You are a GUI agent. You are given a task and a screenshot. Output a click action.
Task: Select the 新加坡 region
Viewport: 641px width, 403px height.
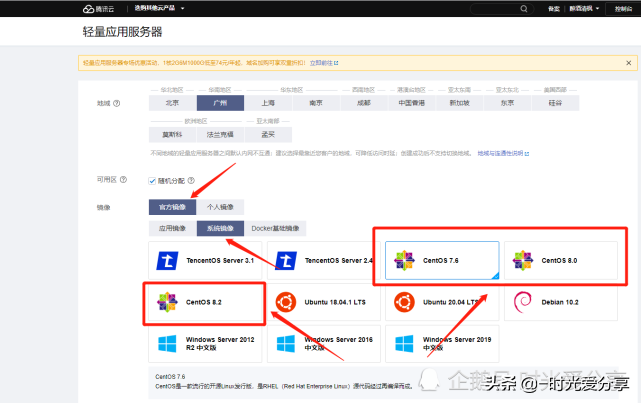point(459,103)
